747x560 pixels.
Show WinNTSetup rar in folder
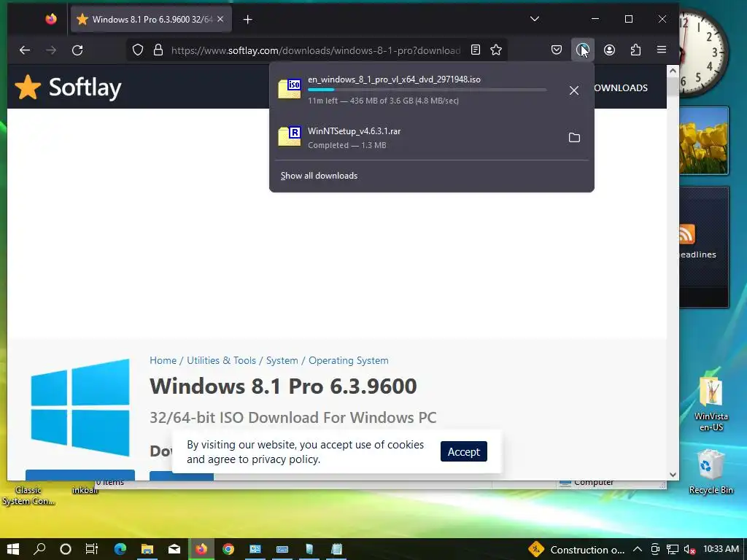click(x=575, y=138)
